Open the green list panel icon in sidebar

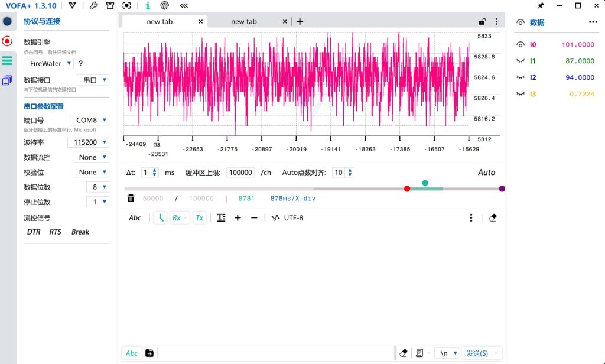coord(7,60)
